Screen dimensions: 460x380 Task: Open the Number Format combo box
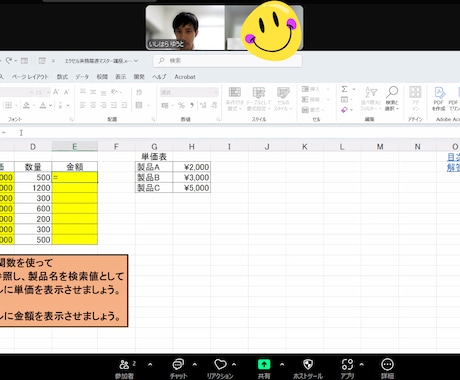[189, 92]
